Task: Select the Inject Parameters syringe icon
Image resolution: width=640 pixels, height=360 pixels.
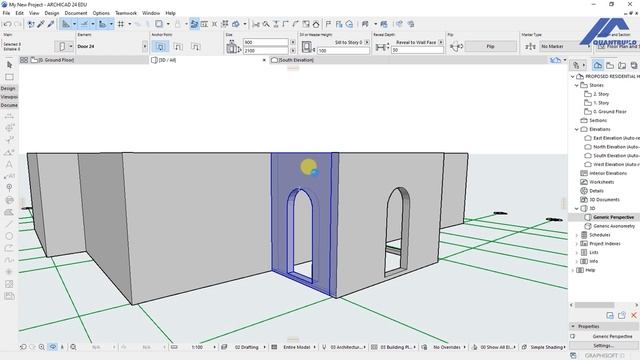Action: click(51, 24)
